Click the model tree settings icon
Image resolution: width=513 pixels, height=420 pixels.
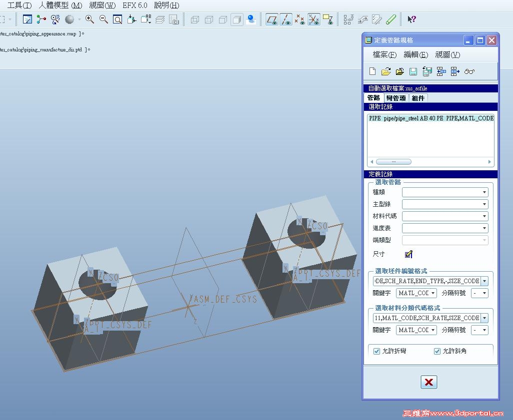coord(348,19)
